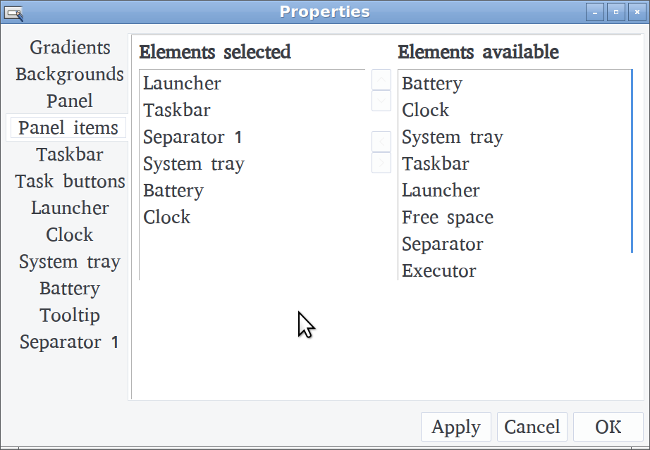Switch to the Gradients section
The width and height of the screenshot is (650, 450).
pos(69,47)
